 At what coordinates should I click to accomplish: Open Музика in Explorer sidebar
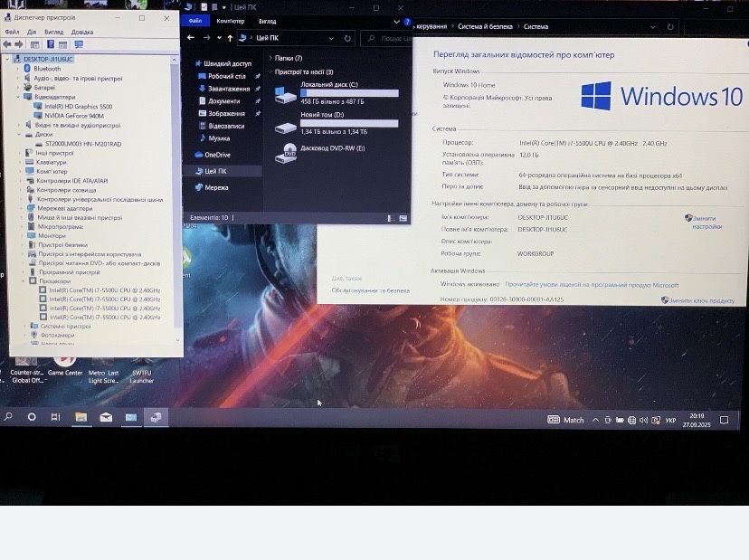[219, 138]
